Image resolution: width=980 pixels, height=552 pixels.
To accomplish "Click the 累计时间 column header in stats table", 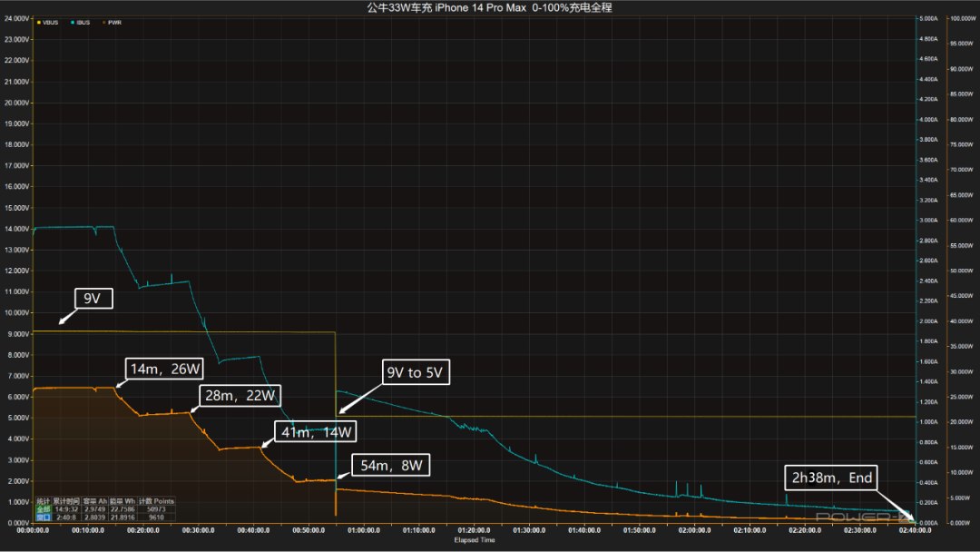I will coord(65,501).
